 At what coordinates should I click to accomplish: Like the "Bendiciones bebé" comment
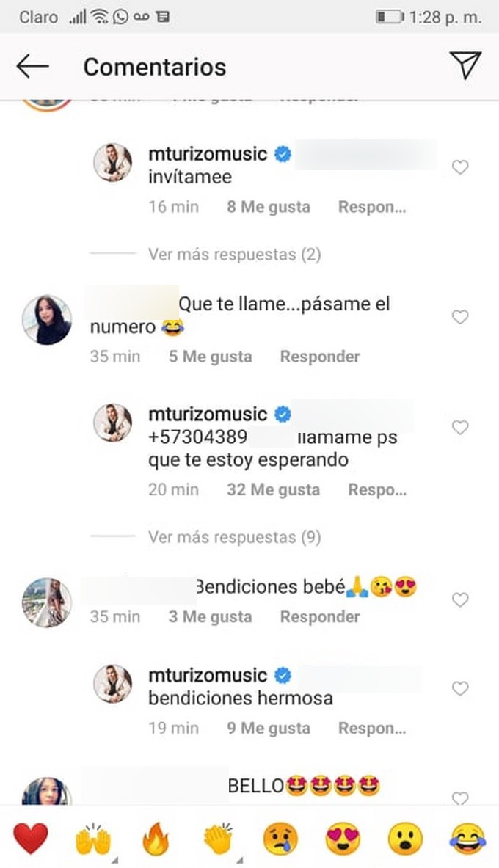(x=460, y=600)
